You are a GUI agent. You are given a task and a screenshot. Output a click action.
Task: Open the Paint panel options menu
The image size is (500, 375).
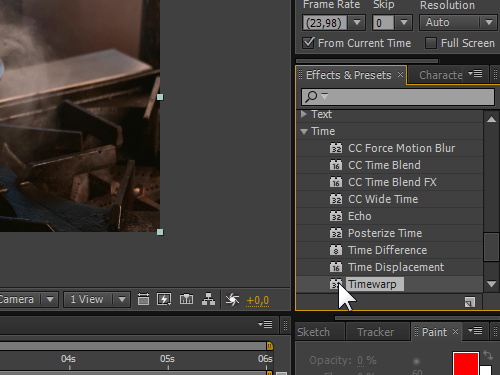pos(475,330)
